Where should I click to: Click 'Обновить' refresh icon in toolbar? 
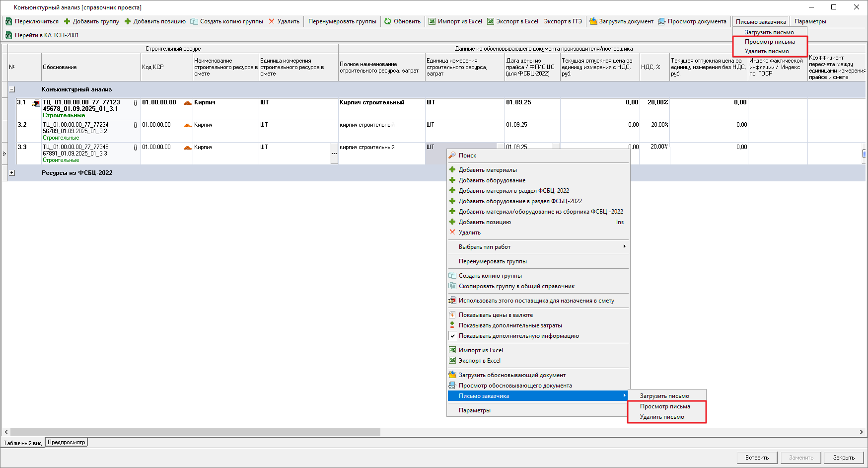pos(388,21)
